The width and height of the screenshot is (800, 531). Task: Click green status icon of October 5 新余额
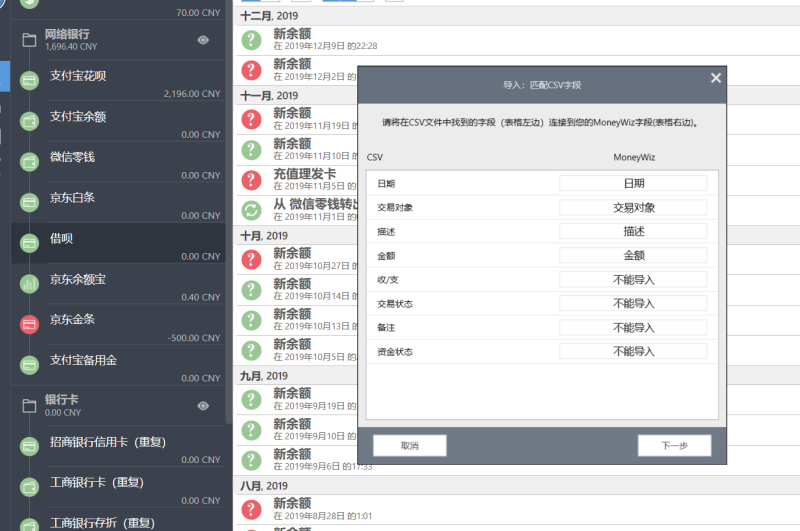tap(251, 350)
